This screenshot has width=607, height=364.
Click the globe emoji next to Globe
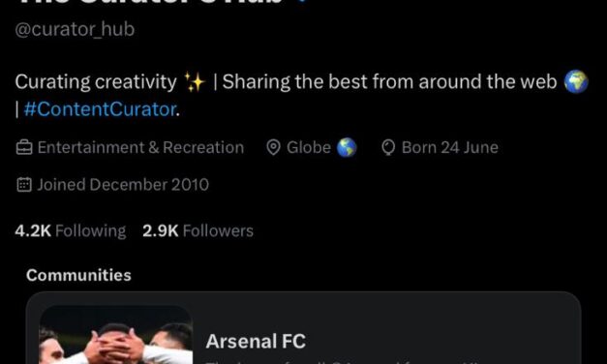coord(347,147)
